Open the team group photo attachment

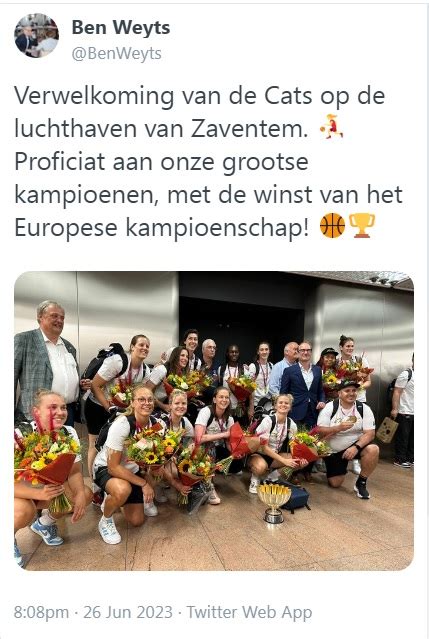pos(214,421)
